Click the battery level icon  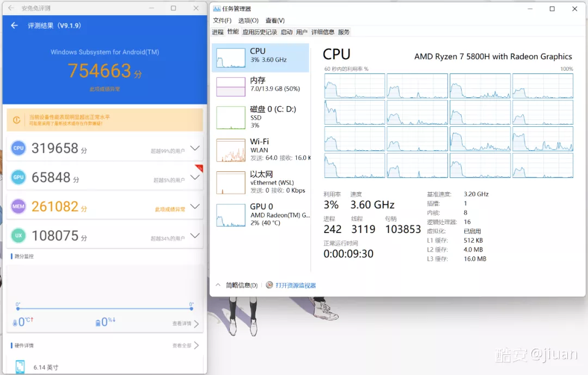(x=98, y=323)
